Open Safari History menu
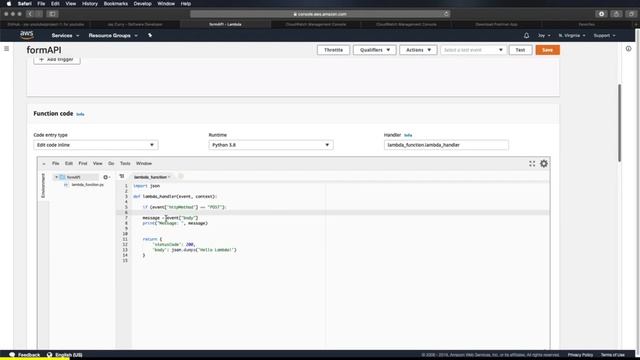Screen dimensions: 640x360 (x=90, y=4)
